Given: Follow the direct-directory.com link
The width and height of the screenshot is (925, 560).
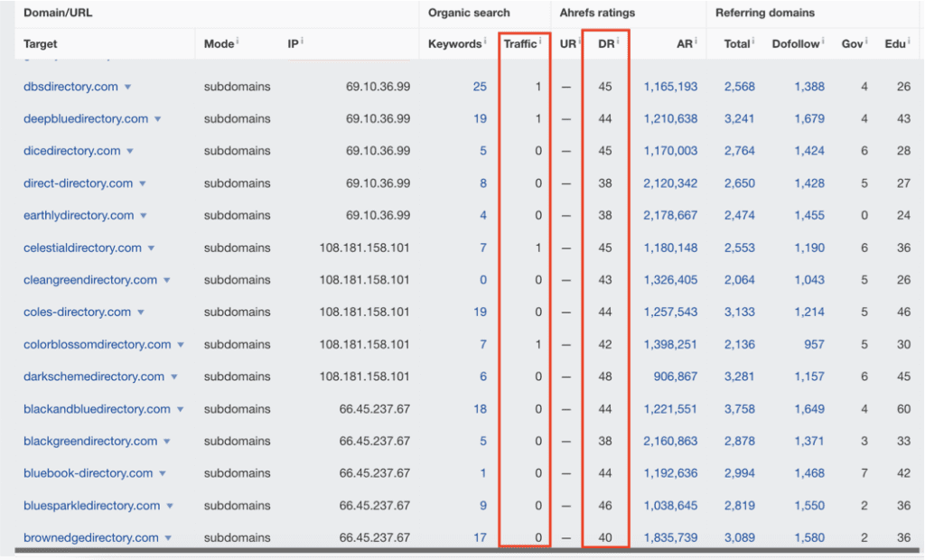Looking at the screenshot, I should point(79,183).
